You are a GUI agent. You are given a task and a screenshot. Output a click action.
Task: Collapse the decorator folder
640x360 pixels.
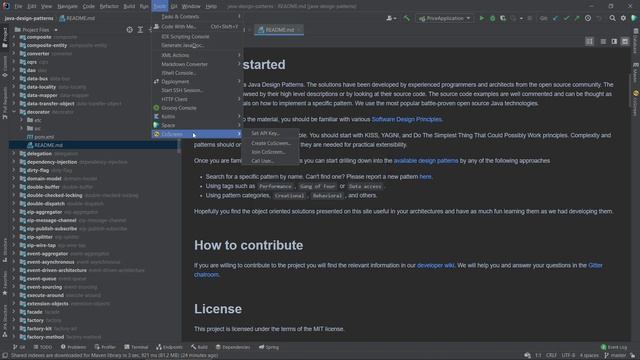pyautogui.click(x=14, y=112)
